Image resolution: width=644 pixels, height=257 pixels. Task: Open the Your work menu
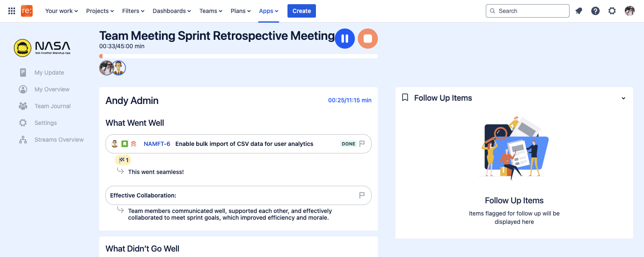tap(62, 11)
